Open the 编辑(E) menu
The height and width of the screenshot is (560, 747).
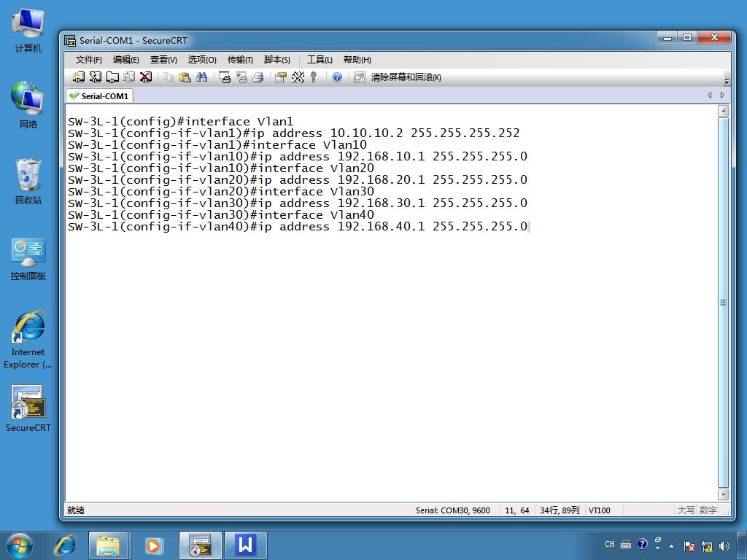[x=125, y=60]
